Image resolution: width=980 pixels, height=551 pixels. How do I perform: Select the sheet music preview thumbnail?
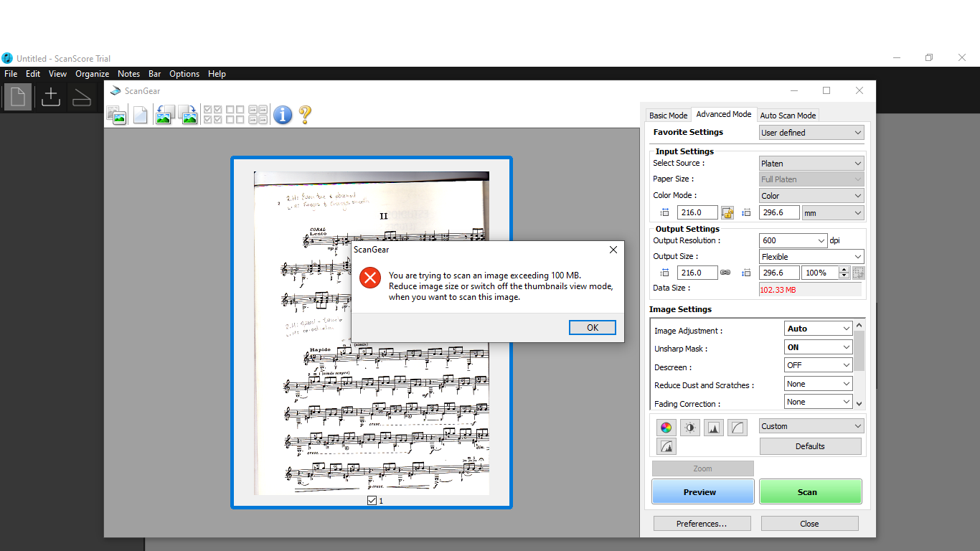coord(372,333)
